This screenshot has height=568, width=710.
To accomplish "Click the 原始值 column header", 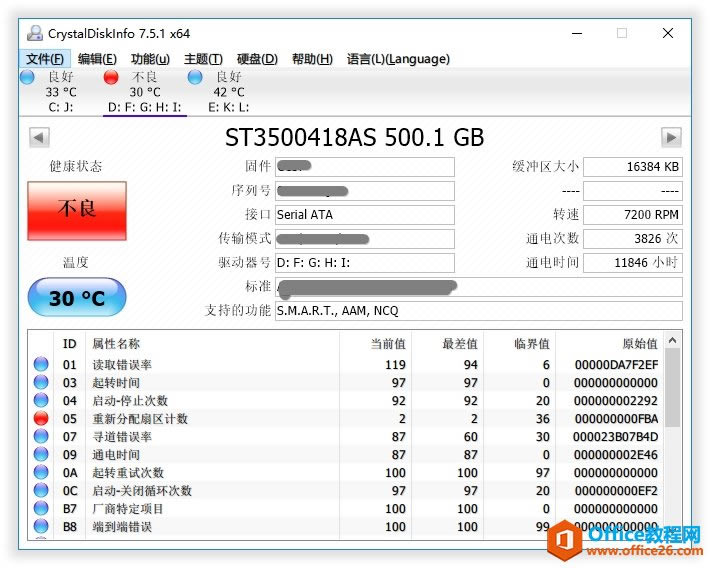I will pyautogui.click(x=609, y=344).
